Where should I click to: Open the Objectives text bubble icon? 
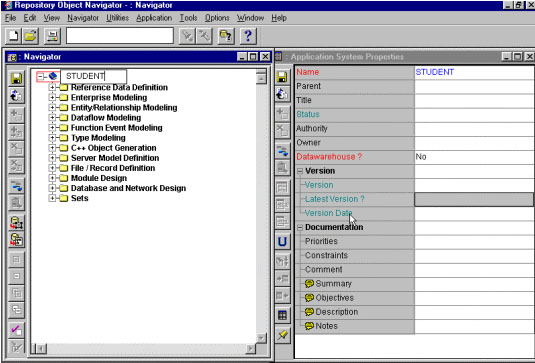(x=309, y=297)
